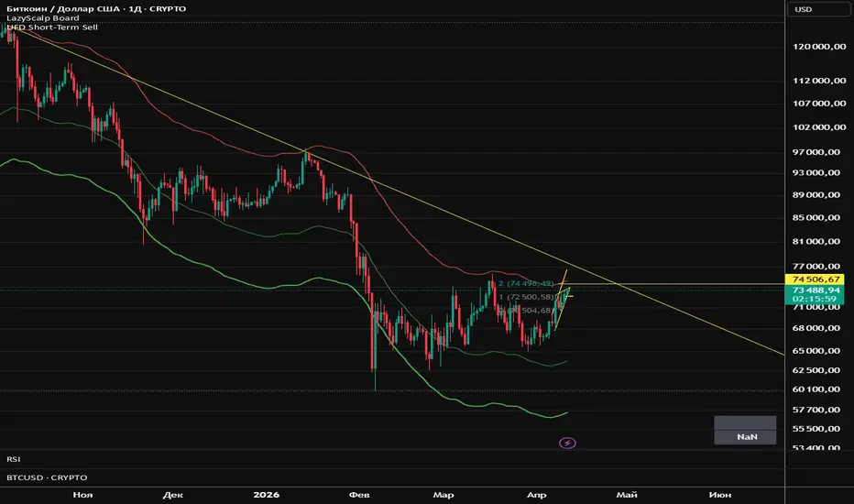Click the Ноя month label on time axis
Screen dimensions: 854x504
coord(82,495)
